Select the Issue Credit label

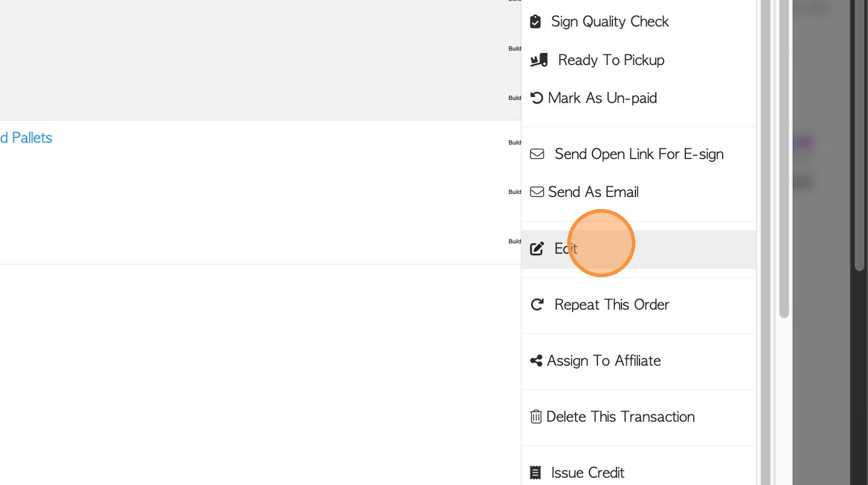(x=587, y=473)
